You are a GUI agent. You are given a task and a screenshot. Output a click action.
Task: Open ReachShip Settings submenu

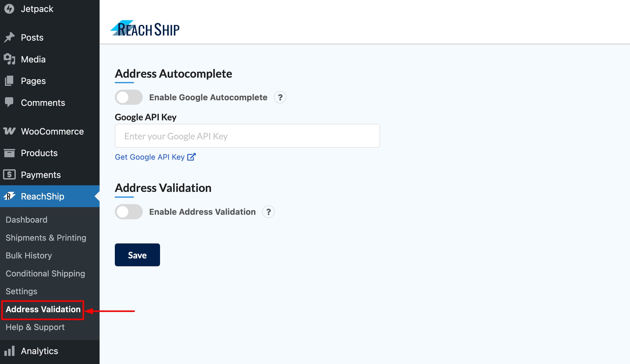21,291
